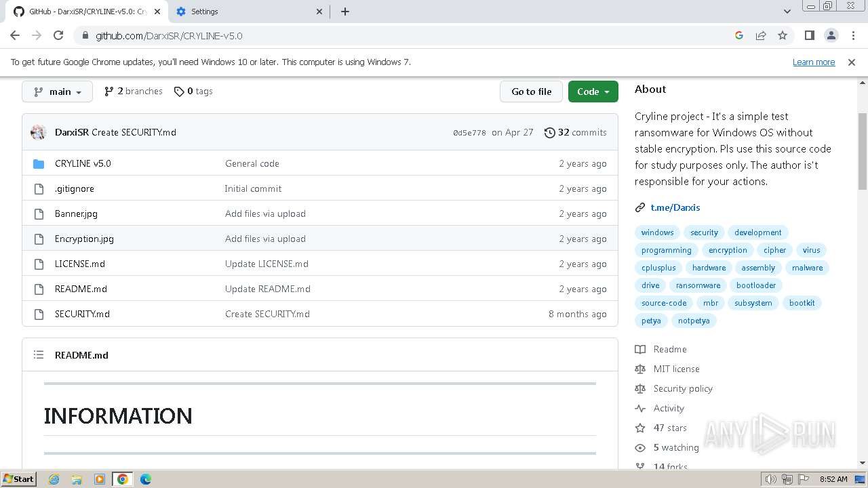
Task: Open commit hash 0d5e778
Action: (x=469, y=133)
